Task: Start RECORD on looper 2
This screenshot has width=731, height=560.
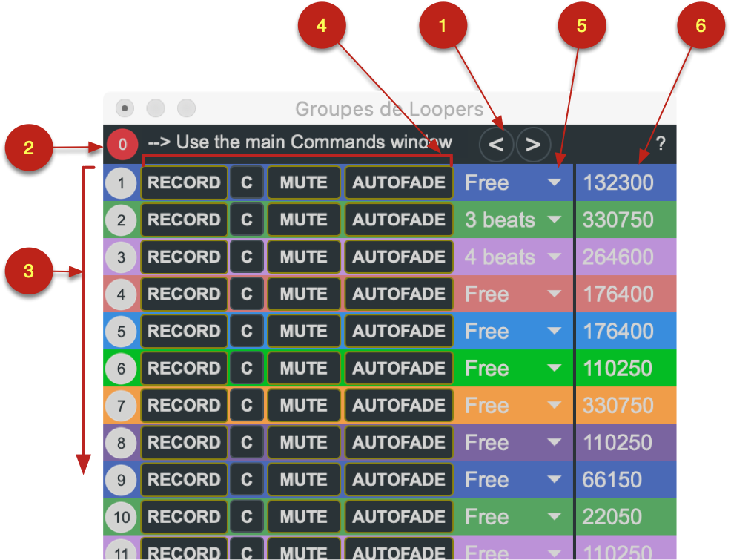Action: point(184,220)
